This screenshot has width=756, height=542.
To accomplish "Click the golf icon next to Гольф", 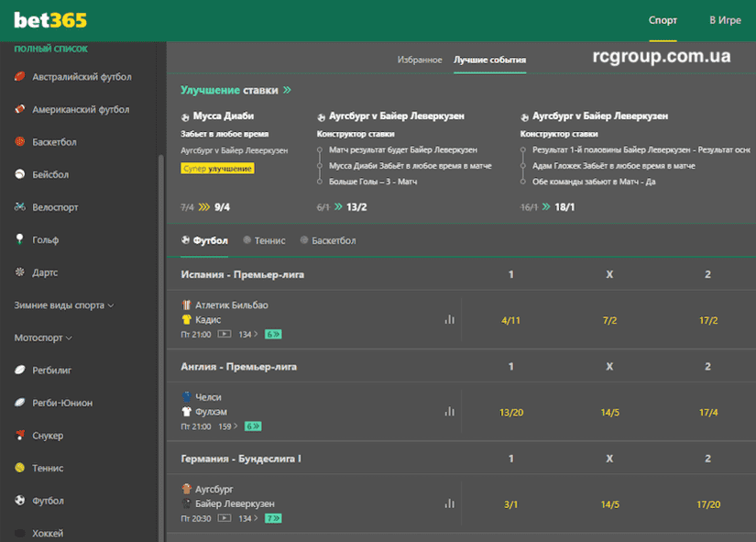I will (20, 239).
